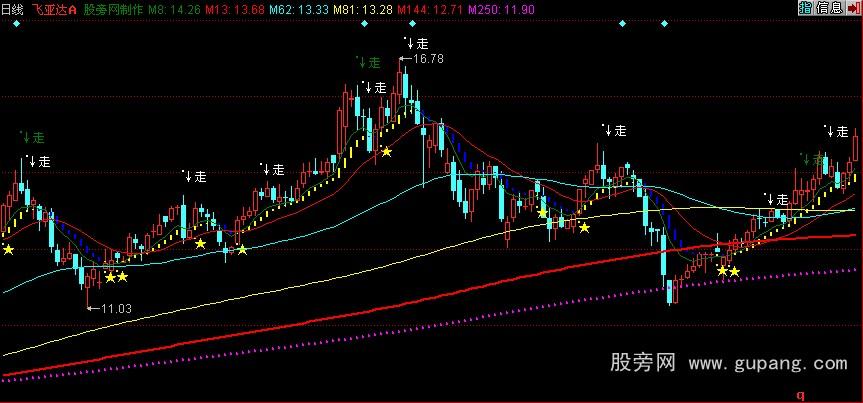Open the 日线 period selector
This screenshot has width=863, height=403.
pos(14,8)
